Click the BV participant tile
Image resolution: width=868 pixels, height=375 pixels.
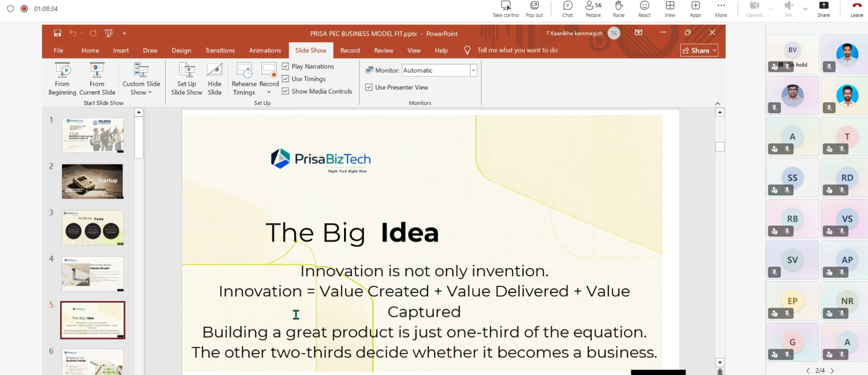pos(793,54)
